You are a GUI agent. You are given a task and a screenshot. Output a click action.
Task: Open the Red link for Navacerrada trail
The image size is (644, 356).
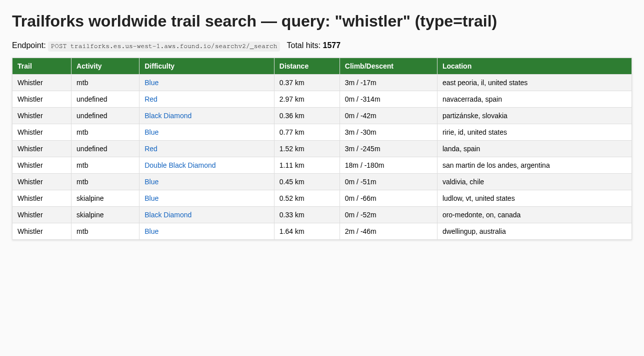pos(151,99)
